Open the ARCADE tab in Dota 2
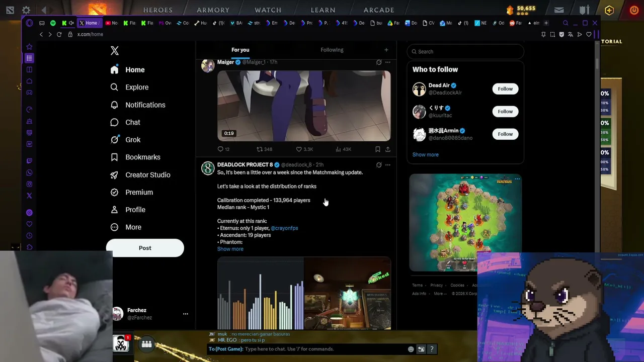Image resolution: width=644 pixels, height=362 pixels. click(379, 10)
